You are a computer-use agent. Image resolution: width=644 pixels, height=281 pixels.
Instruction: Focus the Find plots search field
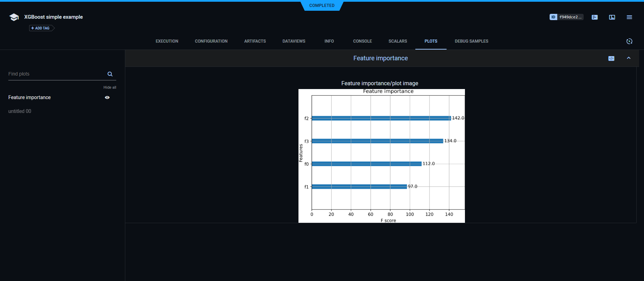point(56,74)
